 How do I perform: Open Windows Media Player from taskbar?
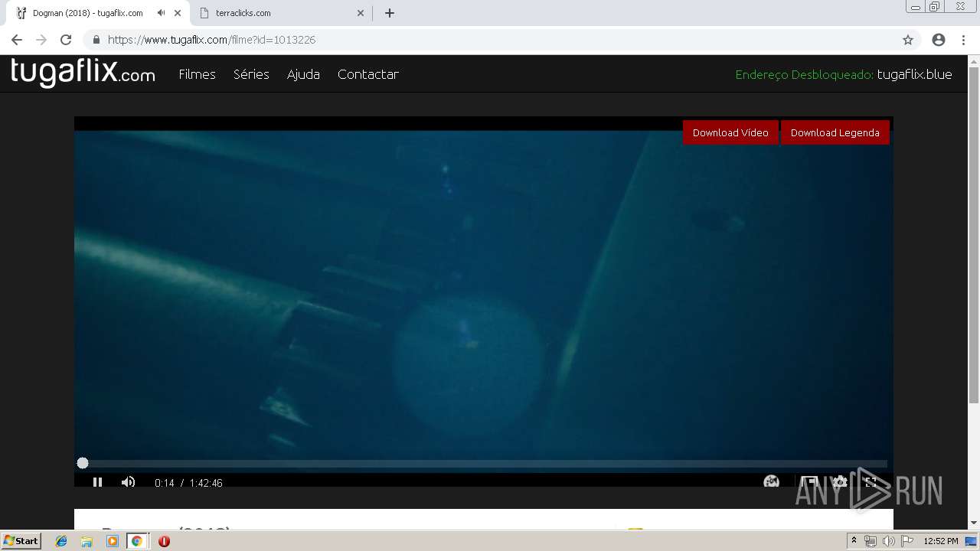click(x=112, y=541)
